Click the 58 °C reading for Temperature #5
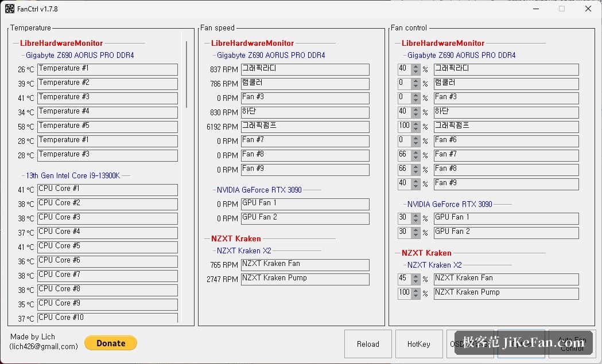 click(26, 127)
